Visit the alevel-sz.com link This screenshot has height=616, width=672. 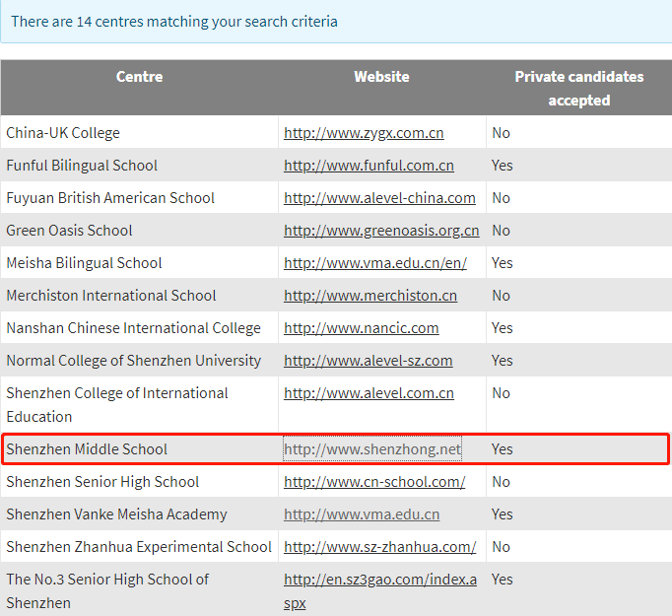pyautogui.click(x=368, y=361)
